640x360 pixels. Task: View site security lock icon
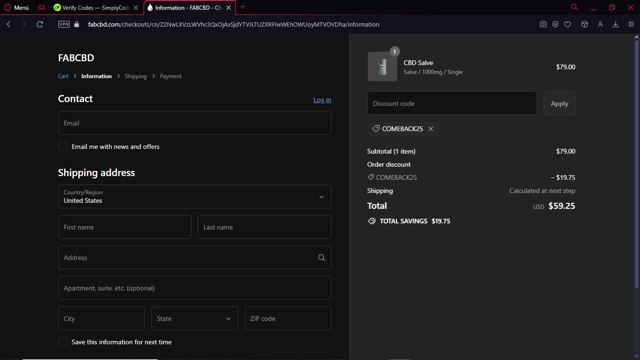[76, 24]
